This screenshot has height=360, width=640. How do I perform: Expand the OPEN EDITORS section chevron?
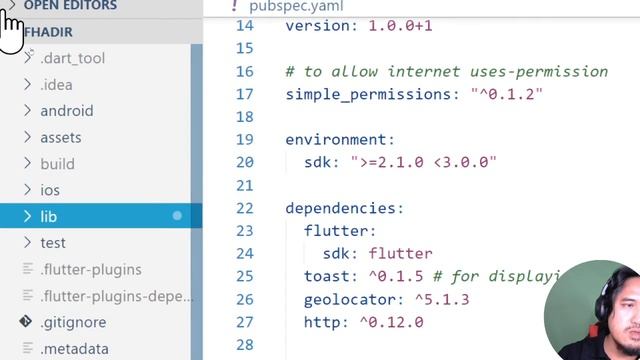point(12,5)
